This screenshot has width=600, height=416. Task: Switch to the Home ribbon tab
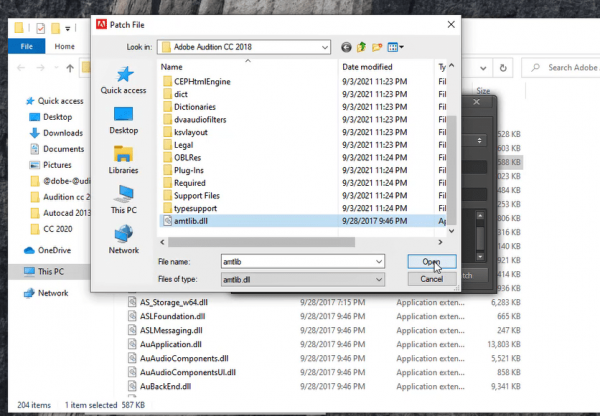[x=64, y=46]
